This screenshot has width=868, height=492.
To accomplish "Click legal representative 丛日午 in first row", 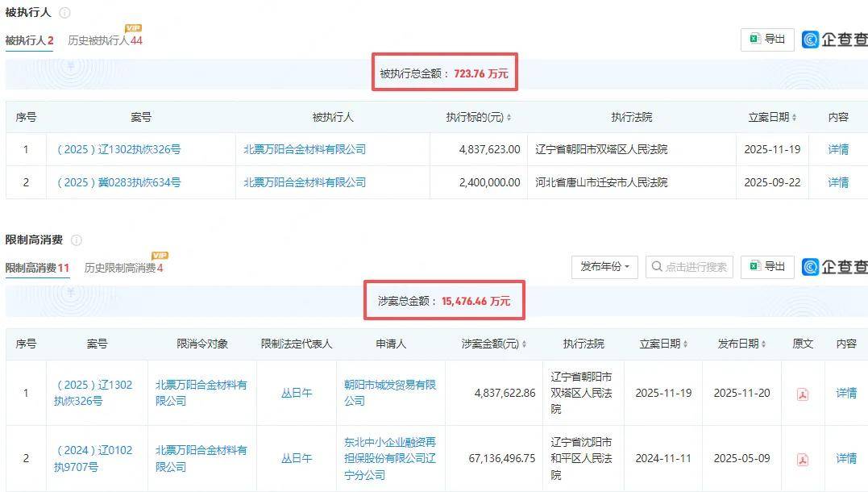I will click(296, 393).
